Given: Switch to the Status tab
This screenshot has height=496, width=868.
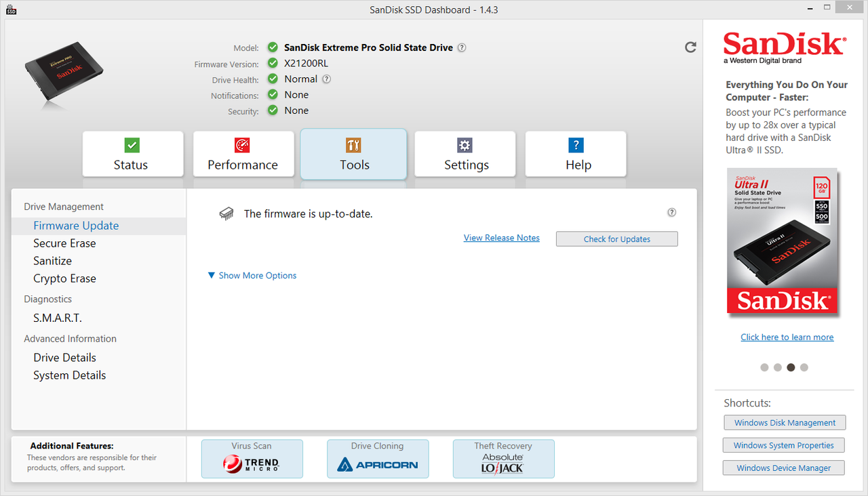Looking at the screenshot, I should (x=133, y=154).
